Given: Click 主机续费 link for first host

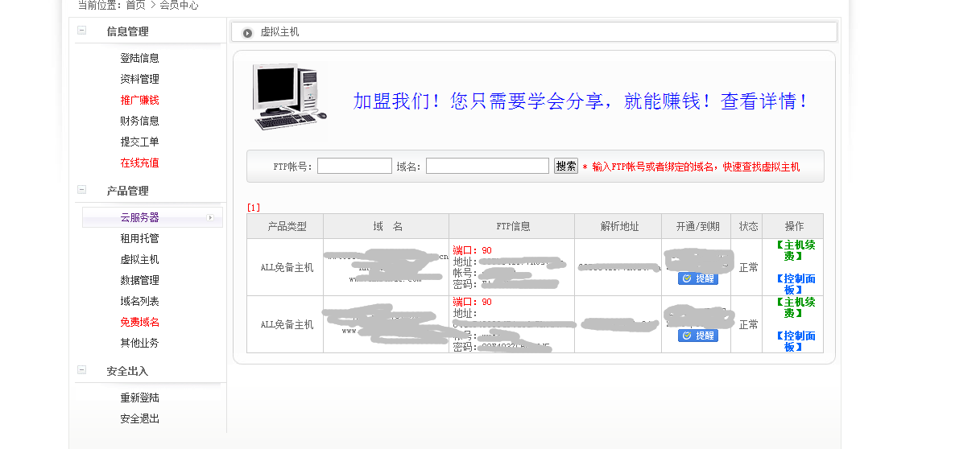Looking at the screenshot, I should 795,250.
